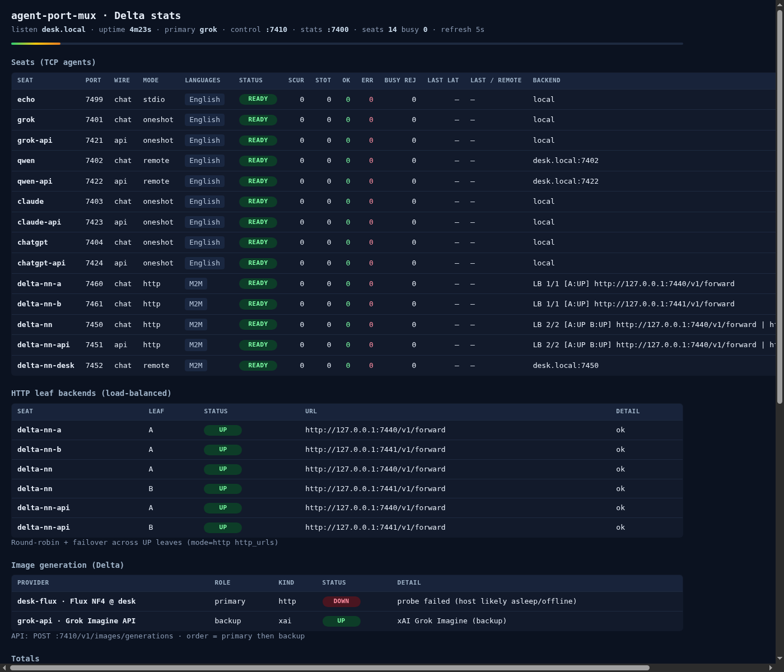Viewport: 784px width, 672px height.
Task: Select the "echo" seat name
Action: point(26,99)
